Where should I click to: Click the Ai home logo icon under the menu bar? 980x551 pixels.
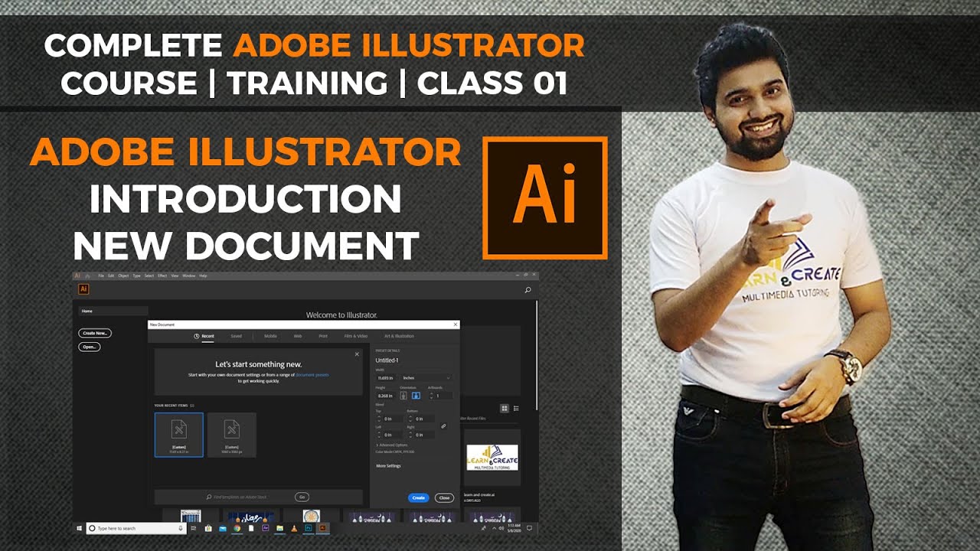click(84, 289)
